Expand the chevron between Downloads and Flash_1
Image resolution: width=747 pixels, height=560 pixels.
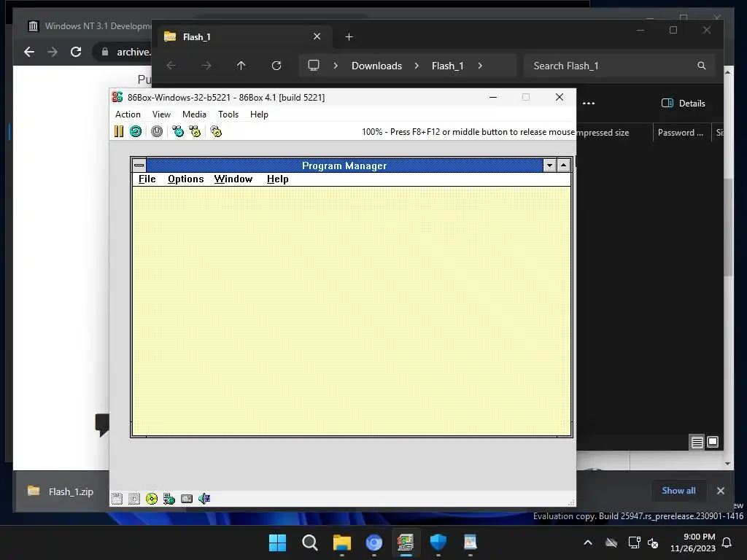[x=417, y=66]
